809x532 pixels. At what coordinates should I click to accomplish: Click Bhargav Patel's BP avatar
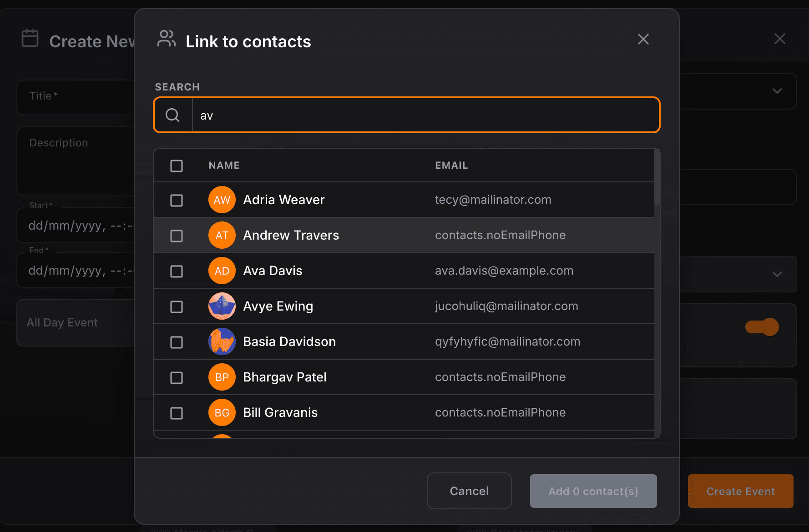[222, 377]
